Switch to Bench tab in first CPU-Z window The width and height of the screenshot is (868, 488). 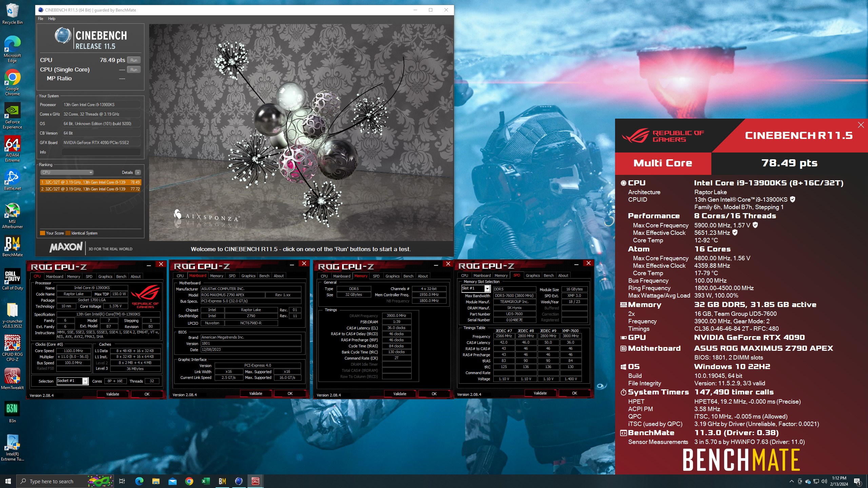pos(121,277)
